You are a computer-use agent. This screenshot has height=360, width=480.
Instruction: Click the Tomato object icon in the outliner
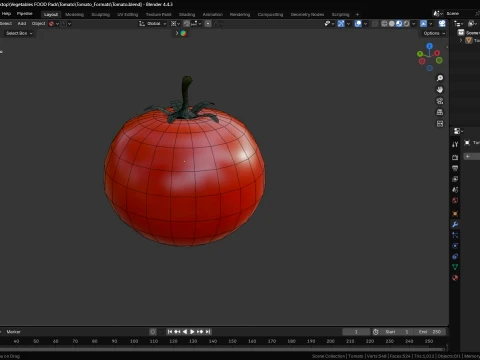469,40
